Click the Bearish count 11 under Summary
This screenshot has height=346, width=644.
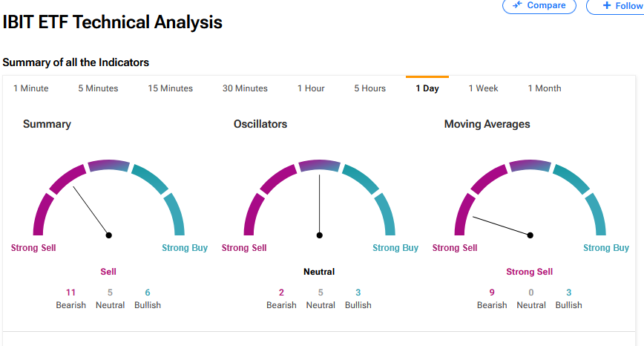71,293
